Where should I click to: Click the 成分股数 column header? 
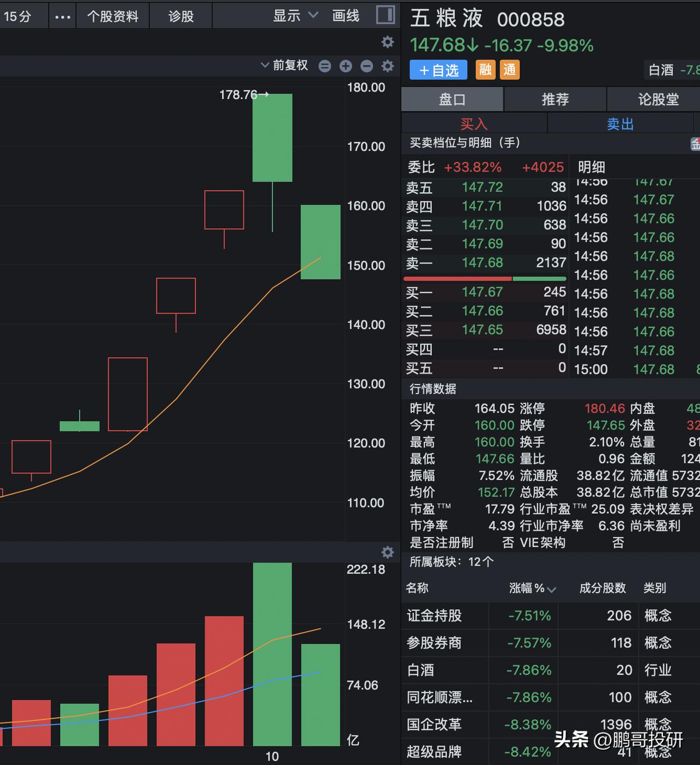(x=603, y=588)
